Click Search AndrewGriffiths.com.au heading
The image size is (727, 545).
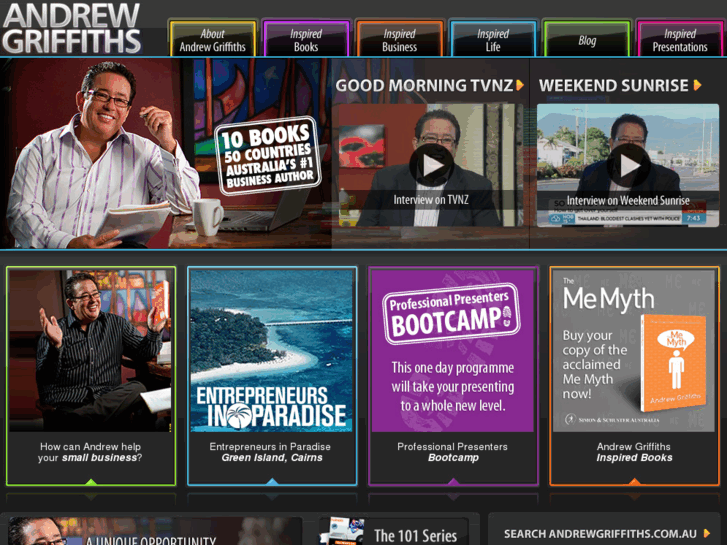600,534
